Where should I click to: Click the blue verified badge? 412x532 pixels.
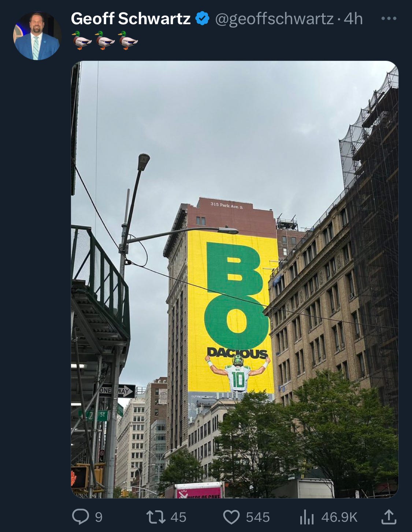coord(203,18)
